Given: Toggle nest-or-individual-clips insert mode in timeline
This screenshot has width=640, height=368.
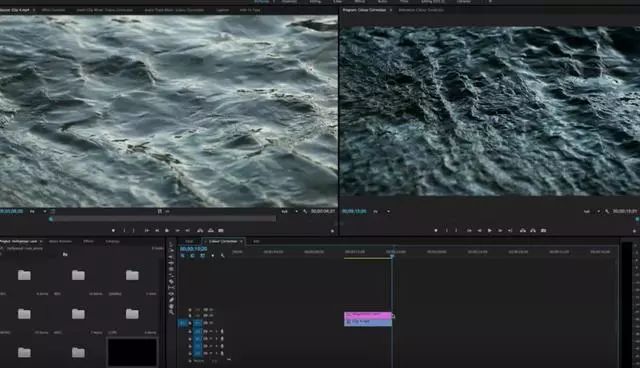Looking at the screenshot, I should click(182, 256).
